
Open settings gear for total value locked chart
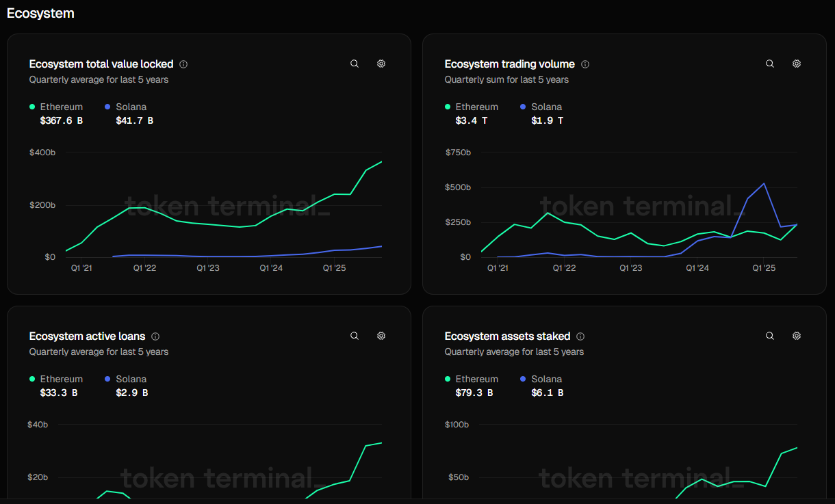click(x=381, y=64)
